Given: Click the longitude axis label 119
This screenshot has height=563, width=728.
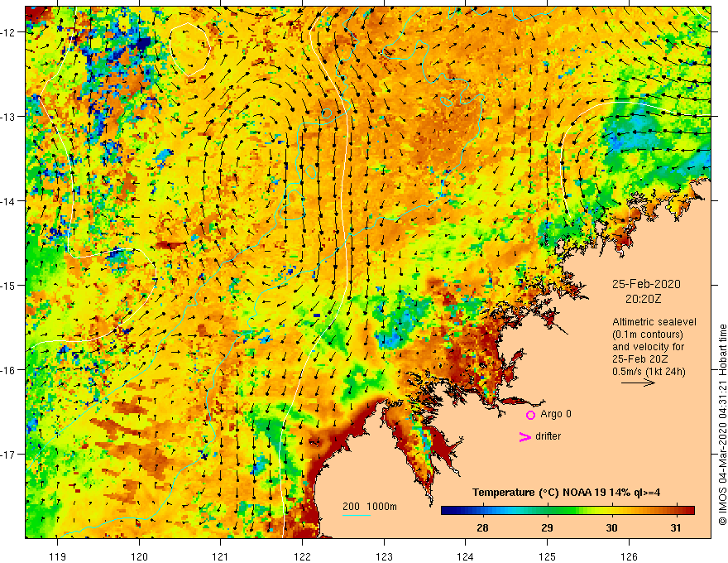Looking at the screenshot, I should coord(57,556).
